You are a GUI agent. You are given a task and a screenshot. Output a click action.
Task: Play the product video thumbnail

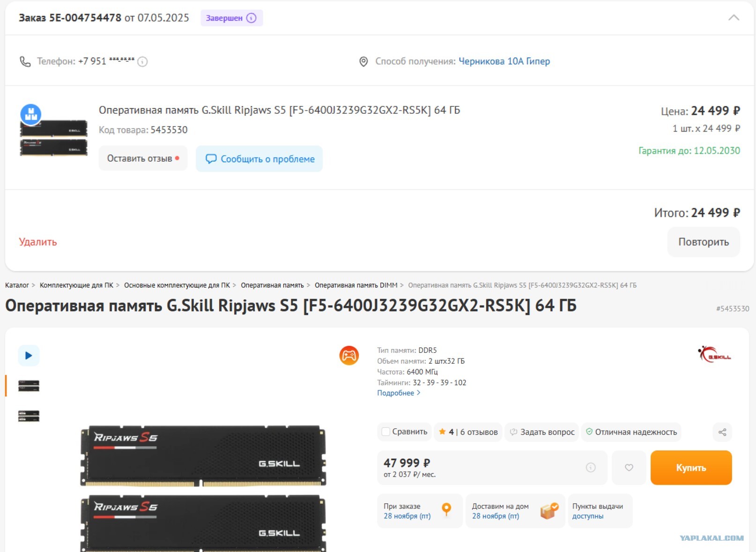coord(29,355)
